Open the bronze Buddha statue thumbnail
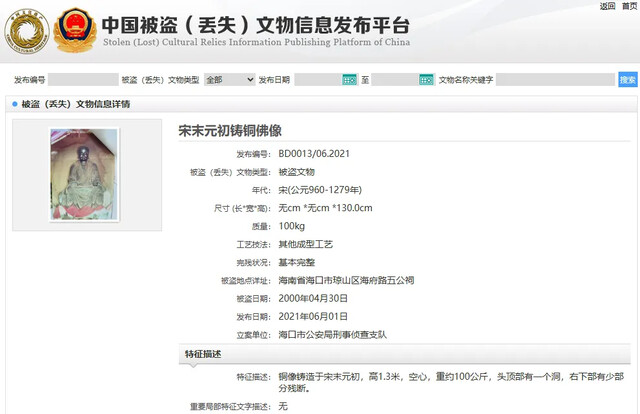 tap(84, 174)
